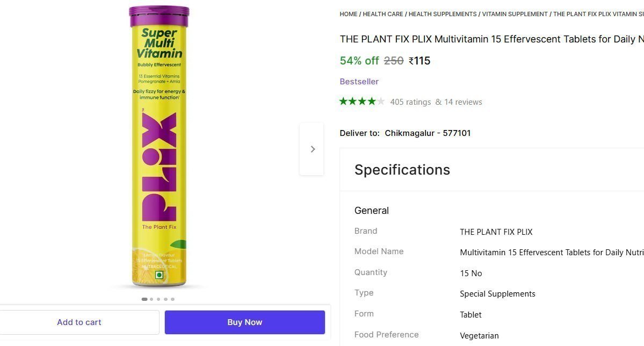Select the second carousel dot
This screenshot has height=346, width=644.
[151, 299]
